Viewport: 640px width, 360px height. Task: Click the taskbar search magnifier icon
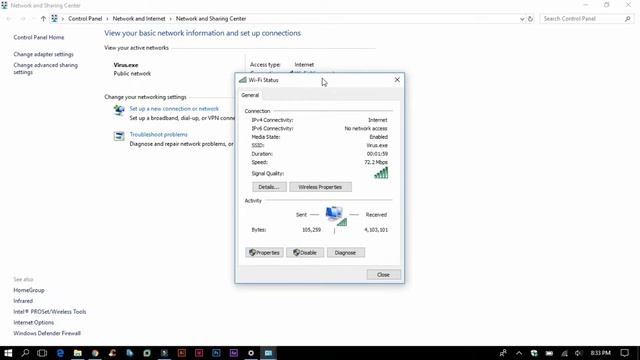point(25,353)
